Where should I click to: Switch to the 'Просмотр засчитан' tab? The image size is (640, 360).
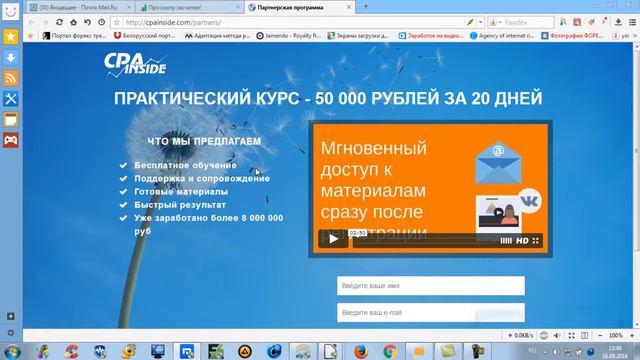tap(189, 7)
